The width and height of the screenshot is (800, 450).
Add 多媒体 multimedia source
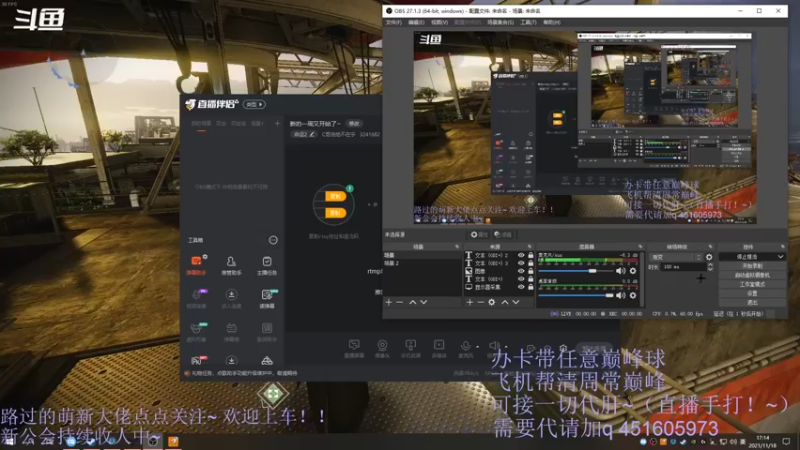(x=439, y=349)
